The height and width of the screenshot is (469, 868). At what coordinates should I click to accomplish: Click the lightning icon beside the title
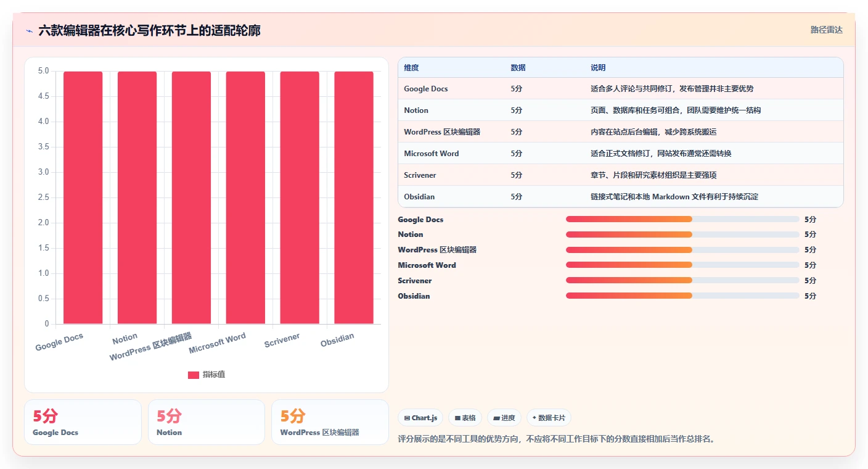coord(29,31)
